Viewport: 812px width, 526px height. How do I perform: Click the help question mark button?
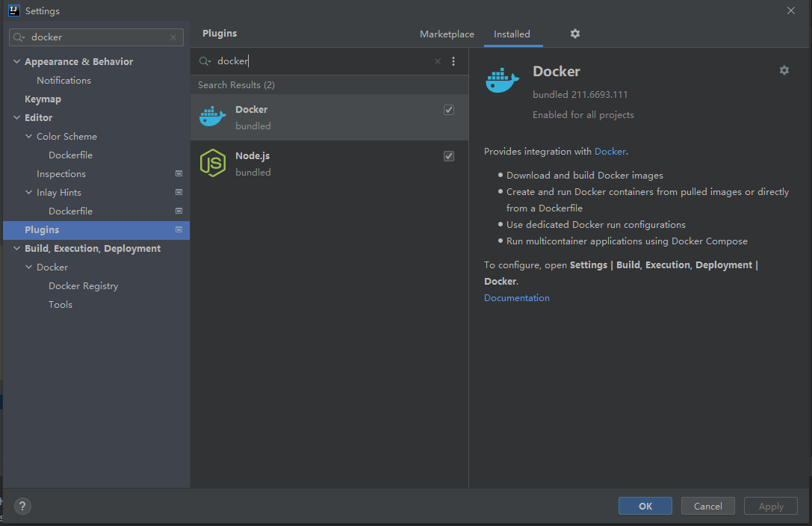[x=22, y=506]
